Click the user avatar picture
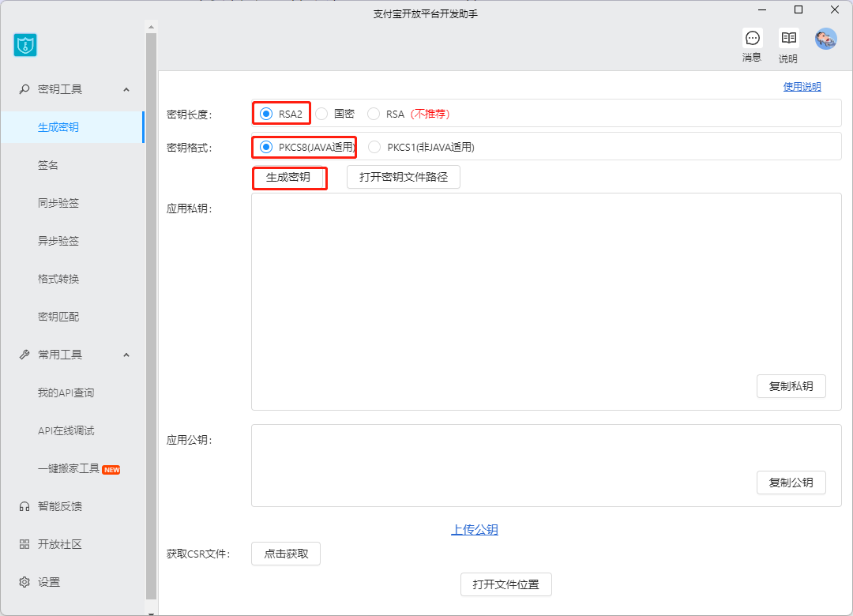 tap(826, 39)
